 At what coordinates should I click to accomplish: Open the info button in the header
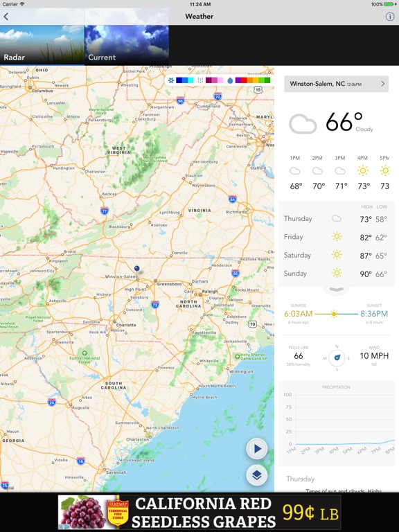pyautogui.click(x=390, y=17)
